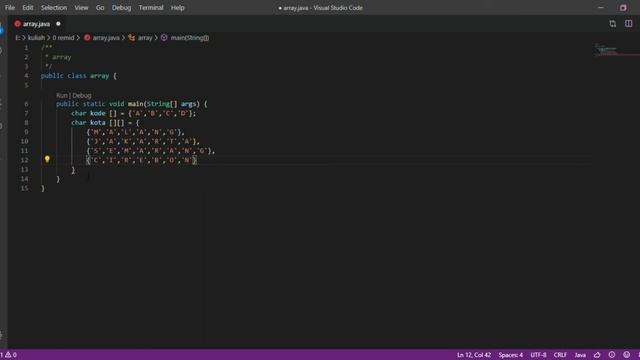The image size is (640, 360).
Task: Click the Java file icon in breadcrumb
Action: 87,38
